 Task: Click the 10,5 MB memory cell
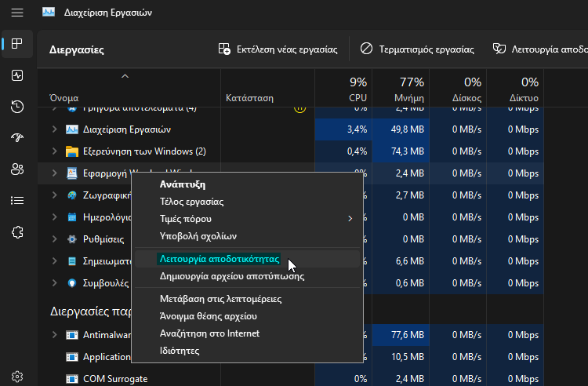401,357
